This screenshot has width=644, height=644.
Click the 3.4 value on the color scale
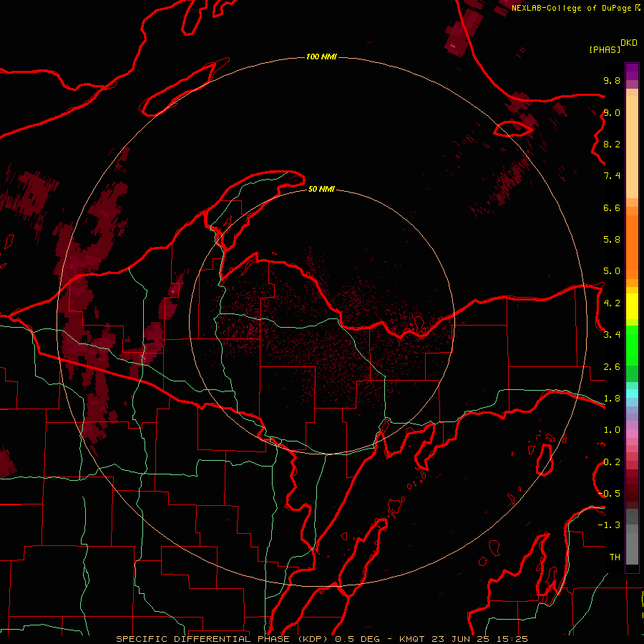coord(612,335)
